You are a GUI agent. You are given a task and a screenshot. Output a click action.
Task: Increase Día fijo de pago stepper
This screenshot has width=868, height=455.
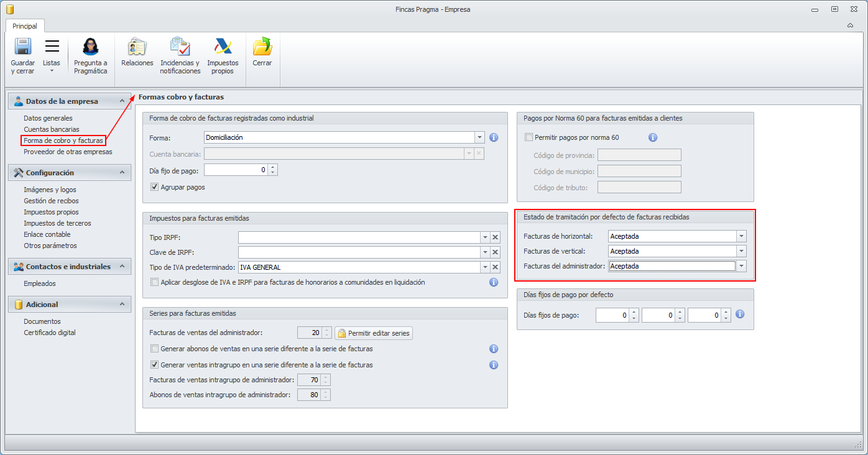273,167
